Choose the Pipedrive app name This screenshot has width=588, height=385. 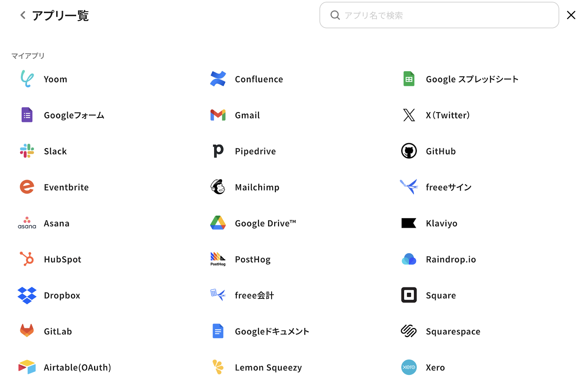[255, 151]
